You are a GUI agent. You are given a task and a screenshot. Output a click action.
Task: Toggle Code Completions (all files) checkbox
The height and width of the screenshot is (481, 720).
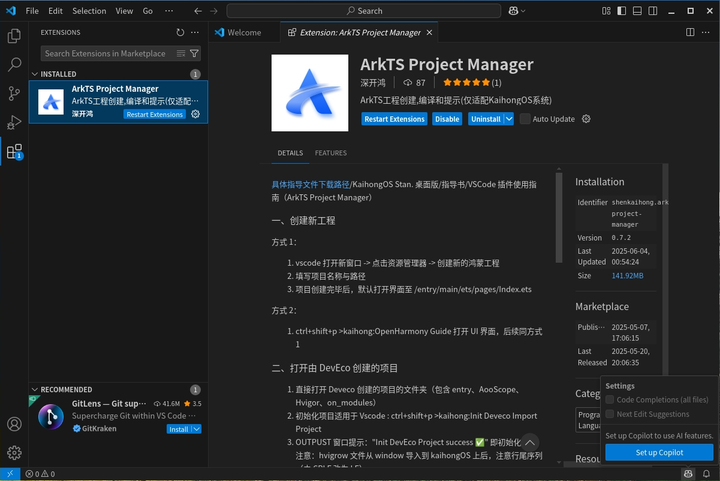pos(610,400)
